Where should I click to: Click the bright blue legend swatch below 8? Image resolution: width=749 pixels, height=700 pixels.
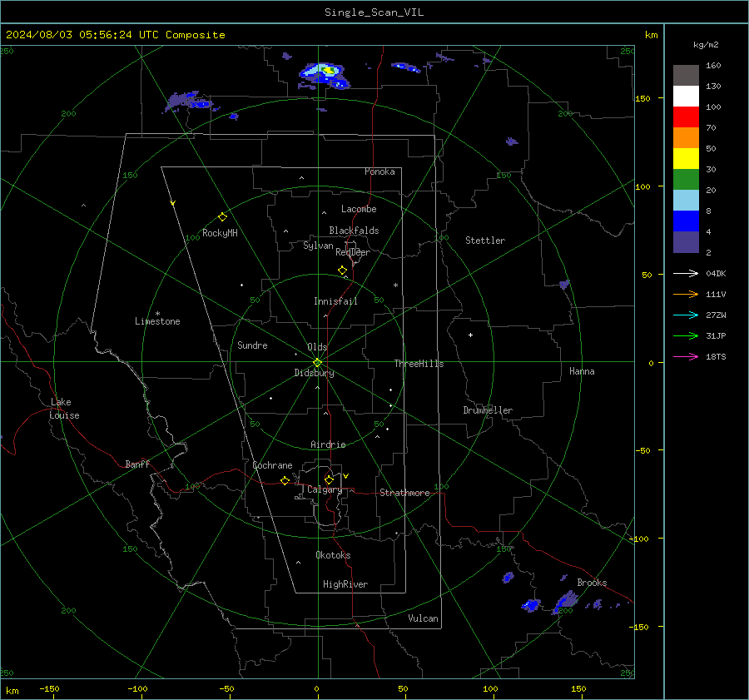click(686, 221)
